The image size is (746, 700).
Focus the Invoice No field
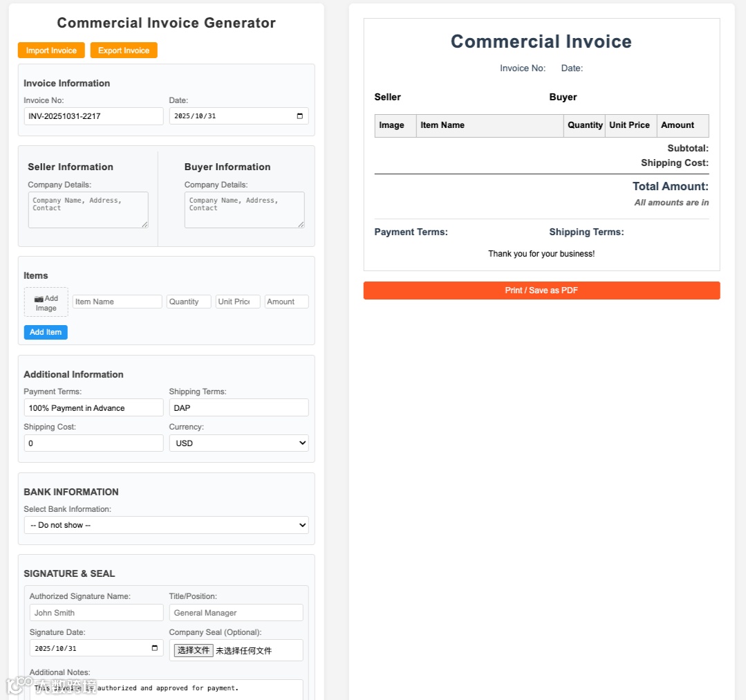pos(93,116)
